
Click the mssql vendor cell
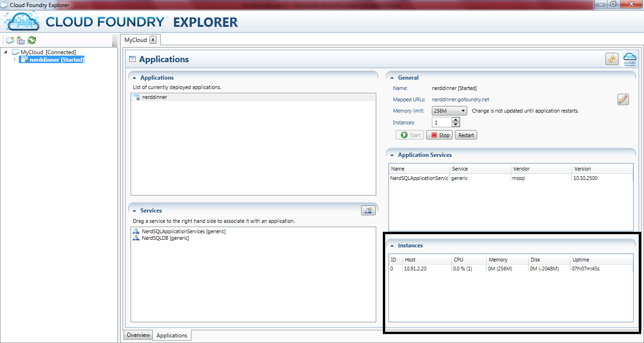[520, 179]
